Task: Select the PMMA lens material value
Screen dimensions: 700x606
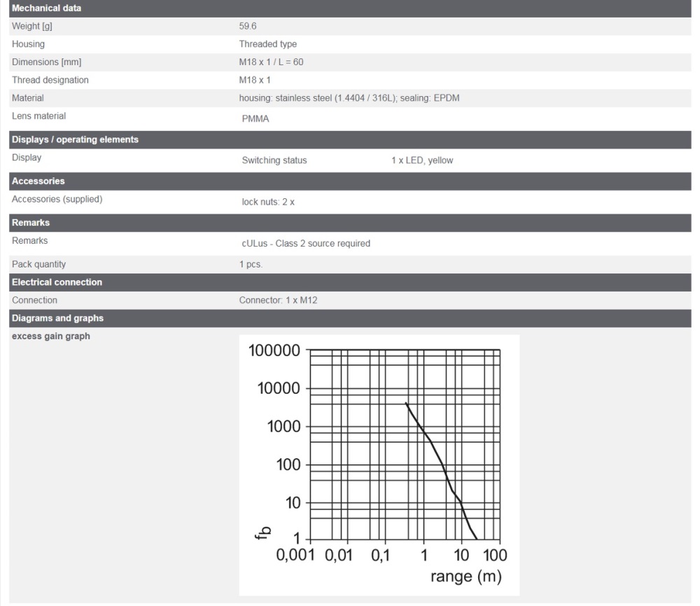Action: pyautogui.click(x=255, y=119)
